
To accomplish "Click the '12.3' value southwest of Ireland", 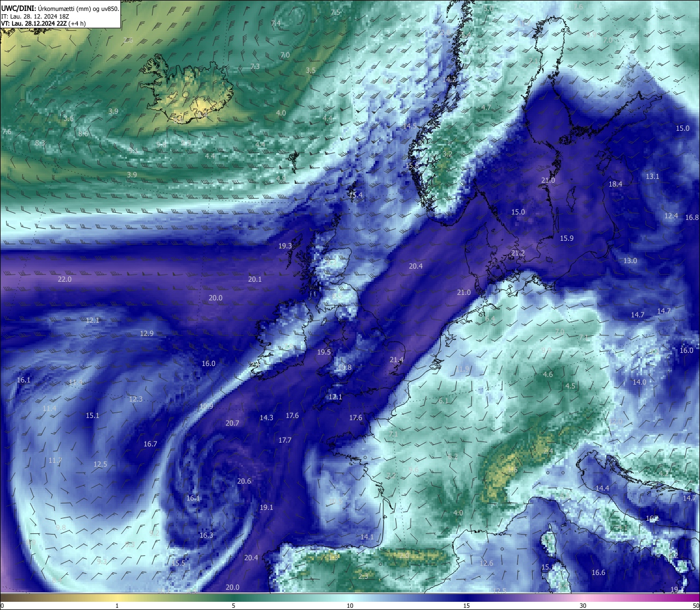I will click(136, 399).
